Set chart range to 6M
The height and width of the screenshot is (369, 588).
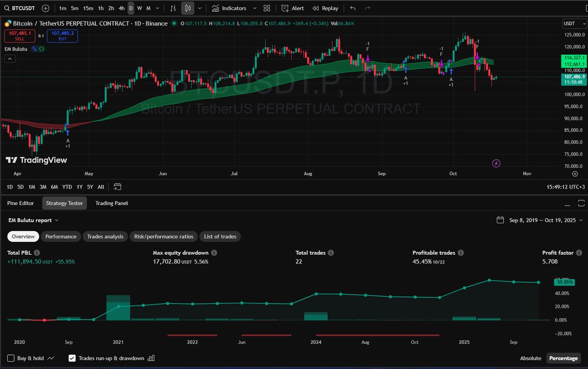click(54, 186)
